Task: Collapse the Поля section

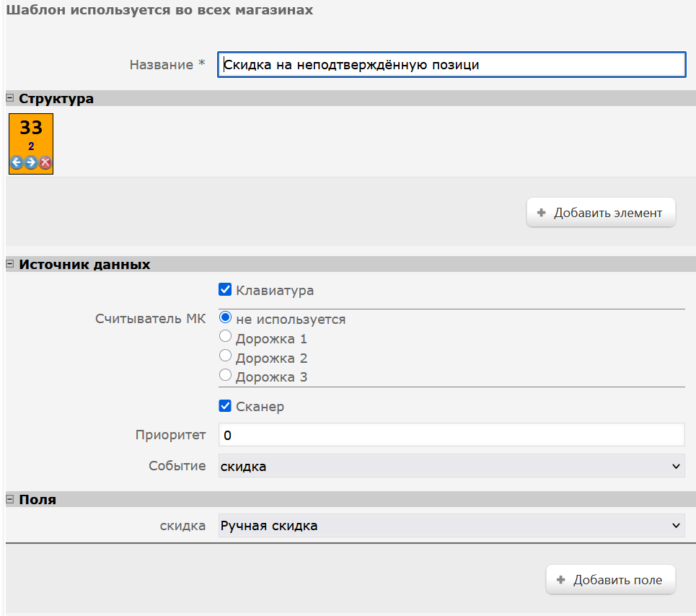Action: 10,499
